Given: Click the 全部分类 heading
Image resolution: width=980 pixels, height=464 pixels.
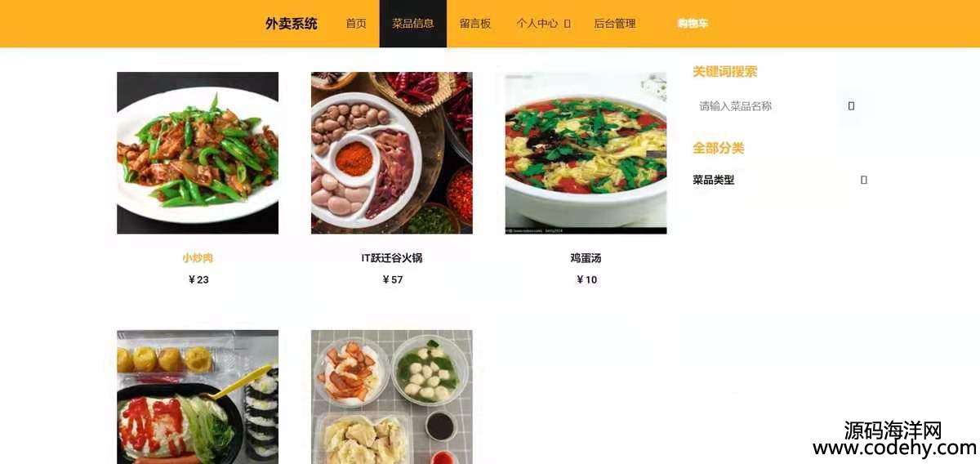Looking at the screenshot, I should point(719,148).
